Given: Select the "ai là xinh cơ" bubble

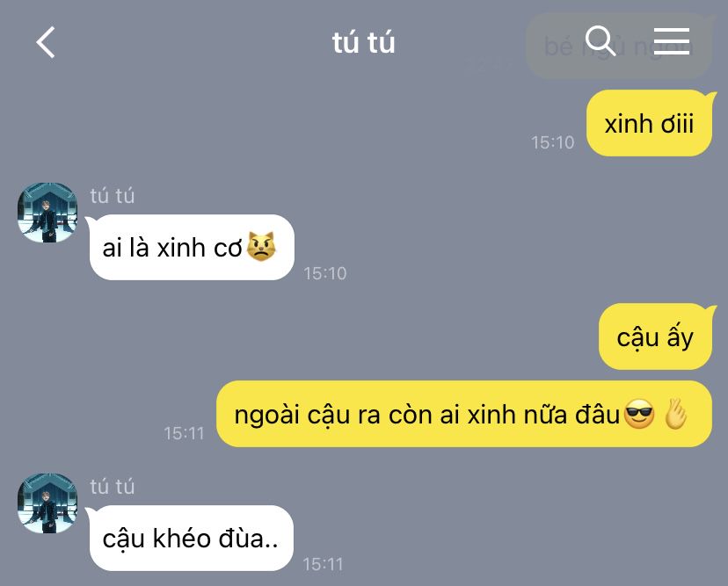Looking at the screenshot, I should click(192, 247).
